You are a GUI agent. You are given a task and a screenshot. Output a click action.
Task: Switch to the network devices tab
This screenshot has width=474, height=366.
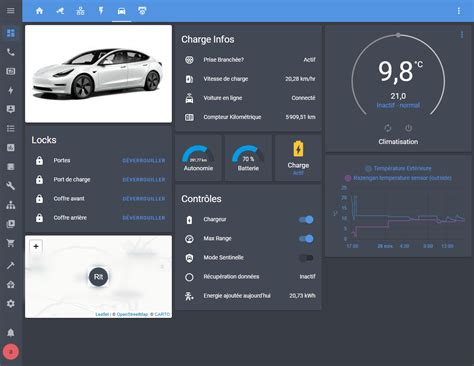click(x=80, y=11)
